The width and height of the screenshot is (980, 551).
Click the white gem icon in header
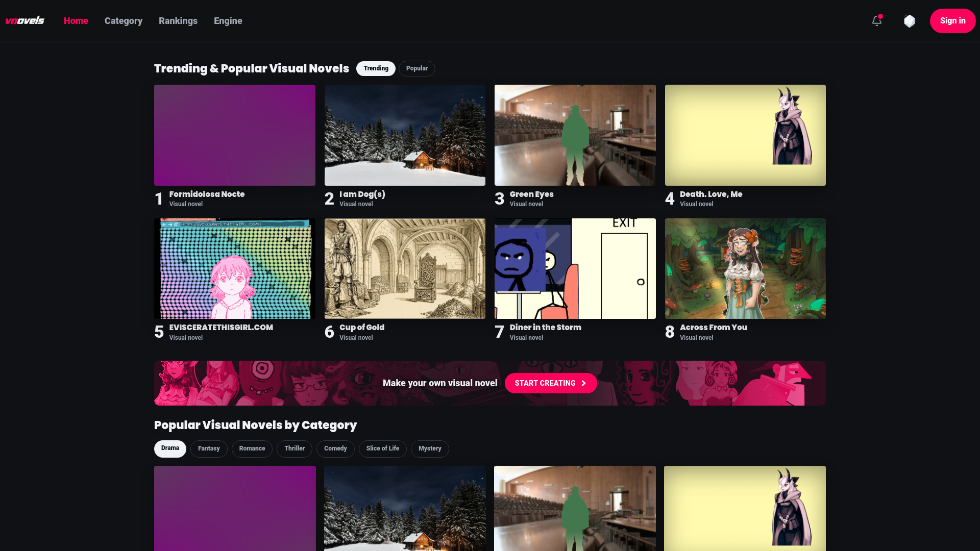click(x=910, y=21)
